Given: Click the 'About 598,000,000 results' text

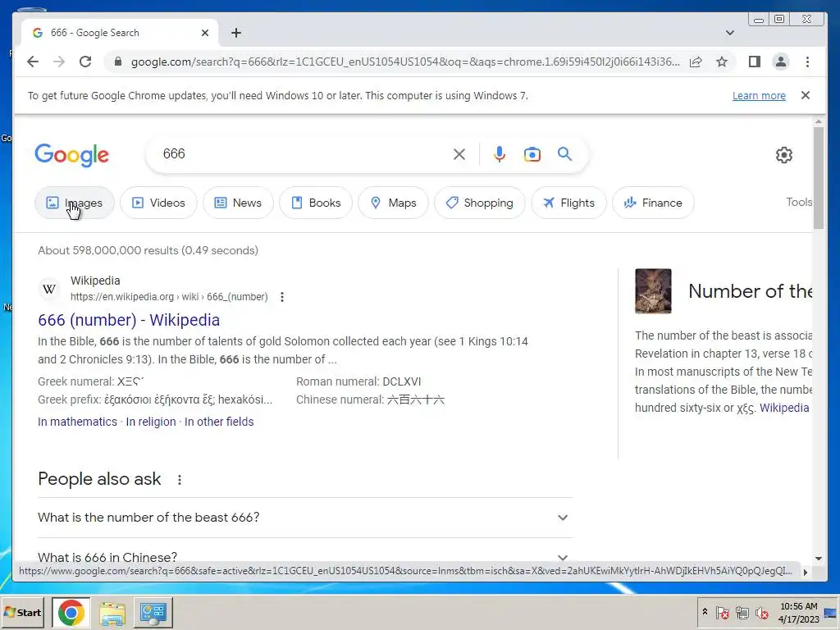Looking at the screenshot, I should coord(148,250).
